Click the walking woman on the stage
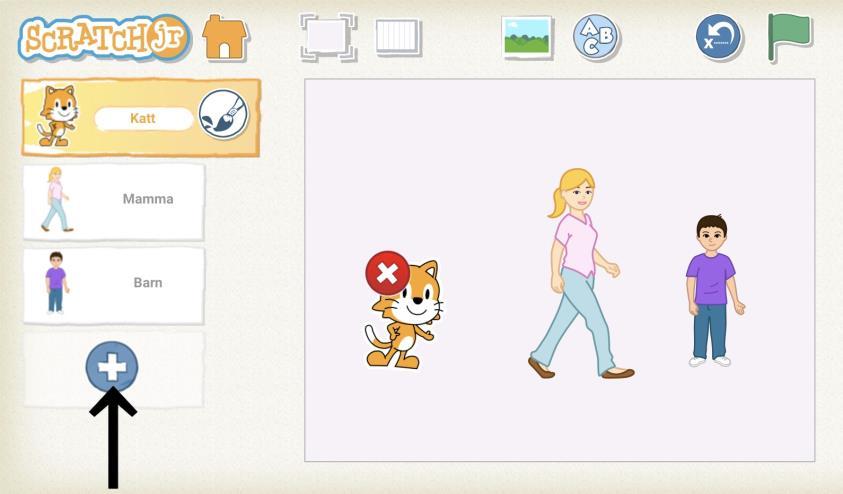The width and height of the screenshot is (843, 494). (580, 274)
